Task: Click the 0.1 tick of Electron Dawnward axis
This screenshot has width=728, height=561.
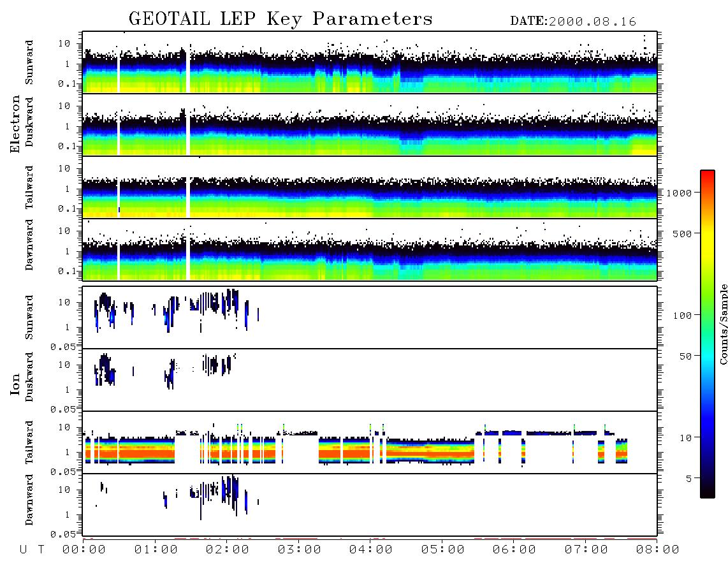Action: tap(68, 271)
